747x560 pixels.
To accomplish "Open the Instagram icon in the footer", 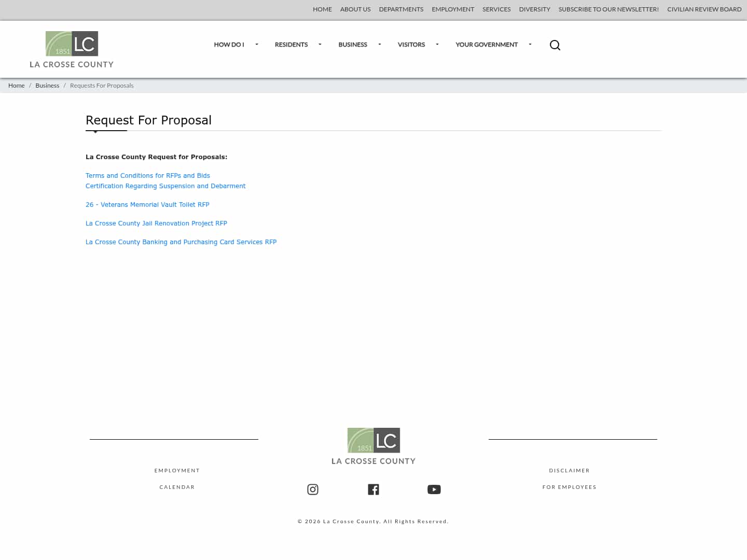I will pyautogui.click(x=312, y=489).
